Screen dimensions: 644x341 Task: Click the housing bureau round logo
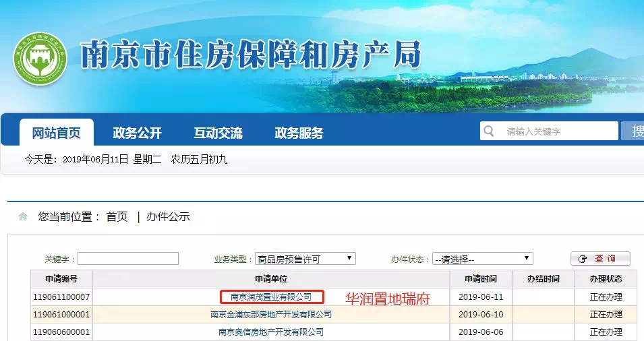tap(40, 59)
